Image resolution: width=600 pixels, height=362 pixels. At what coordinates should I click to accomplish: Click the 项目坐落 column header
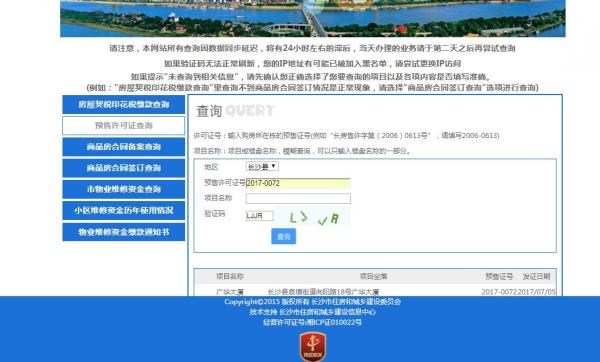(373, 276)
